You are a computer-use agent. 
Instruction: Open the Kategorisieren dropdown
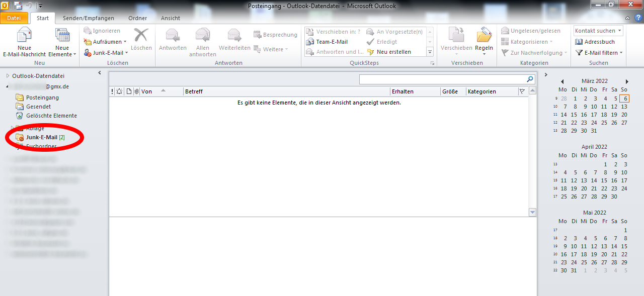coord(527,42)
